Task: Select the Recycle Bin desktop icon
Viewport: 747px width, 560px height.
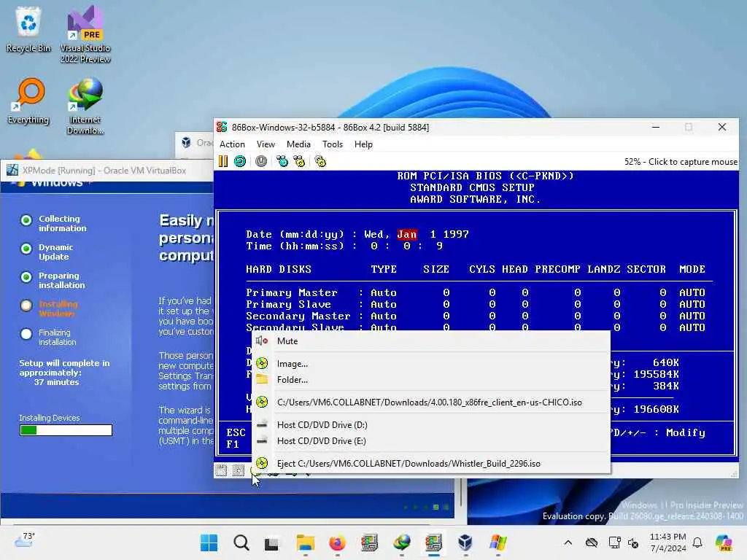Action: tap(28, 29)
